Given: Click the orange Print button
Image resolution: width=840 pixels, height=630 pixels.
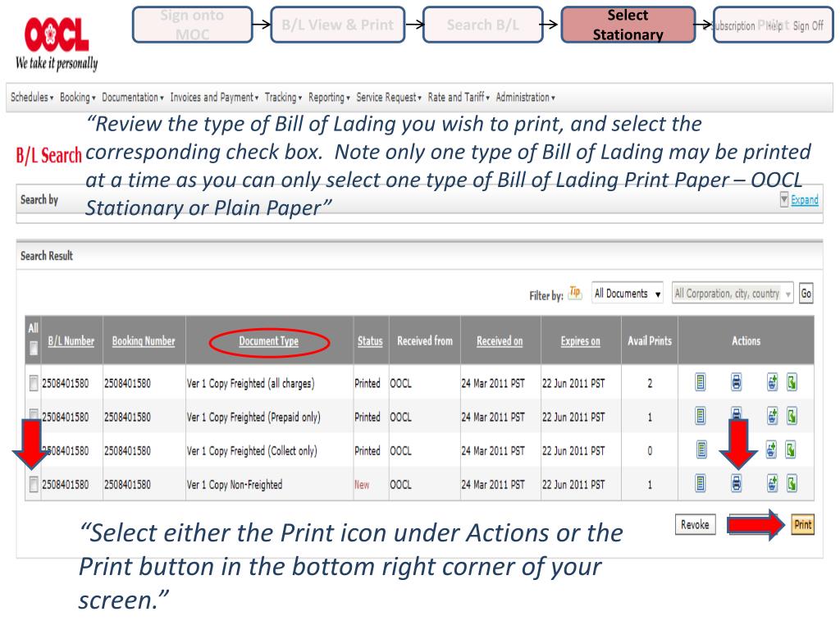Looking at the screenshot, I should (802, 524).
